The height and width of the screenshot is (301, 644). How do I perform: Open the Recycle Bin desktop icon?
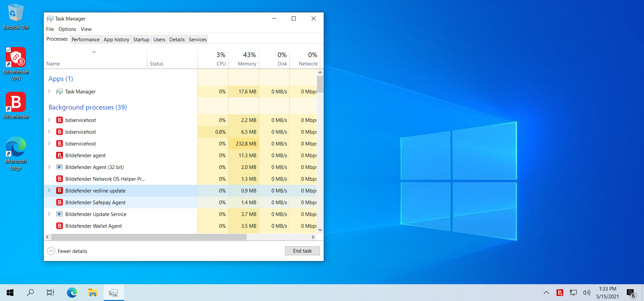click(x=15, y=17)
